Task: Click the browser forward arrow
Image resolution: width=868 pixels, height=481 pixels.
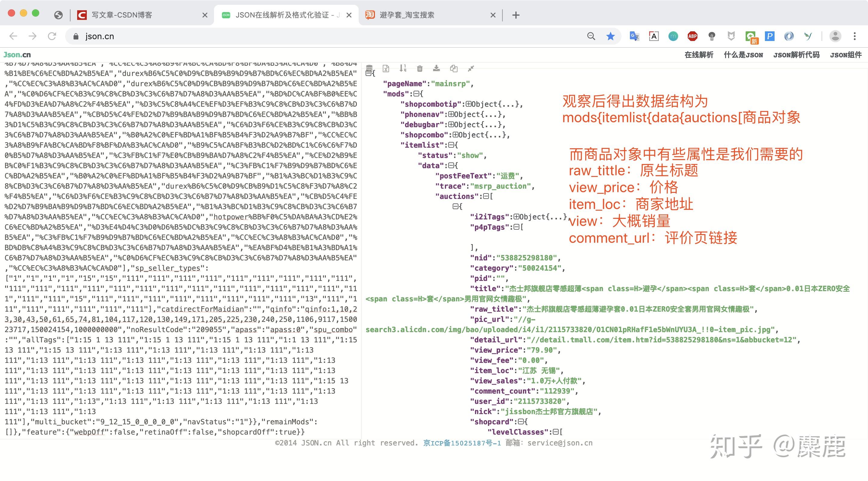Action: point(32,36)
